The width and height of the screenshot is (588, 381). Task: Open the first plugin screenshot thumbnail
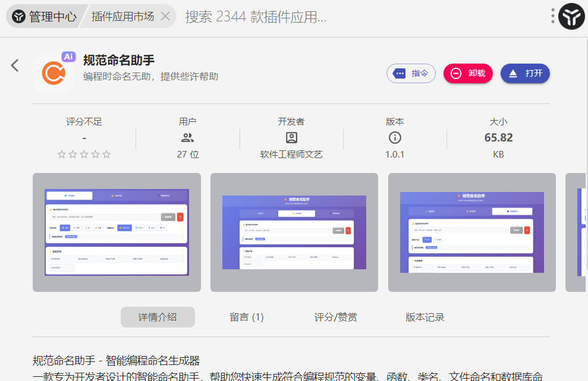click(117, 232)
